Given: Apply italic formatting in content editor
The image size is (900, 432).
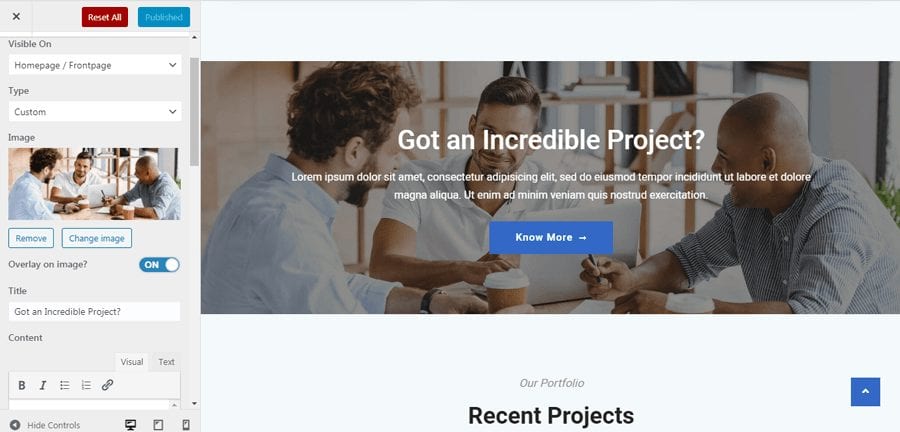Looking at the screenshot, I should point(43,386).
